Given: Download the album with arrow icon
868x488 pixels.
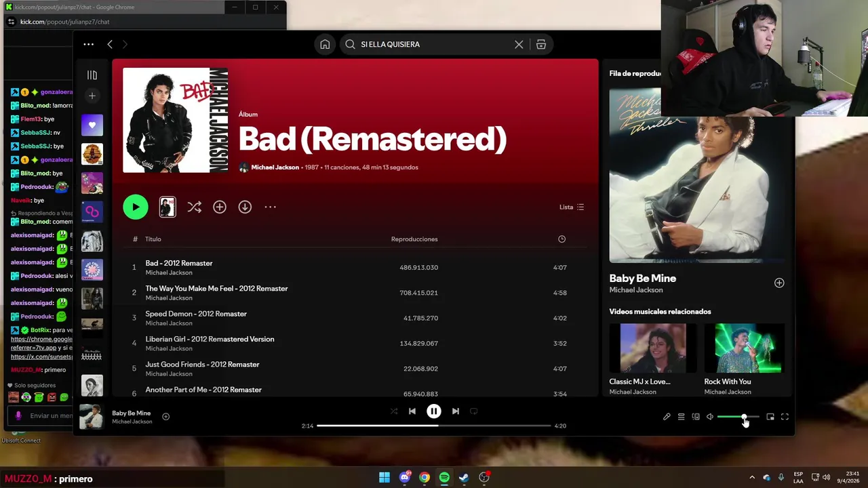Looking at the screenshot, I should pos(245,207).
